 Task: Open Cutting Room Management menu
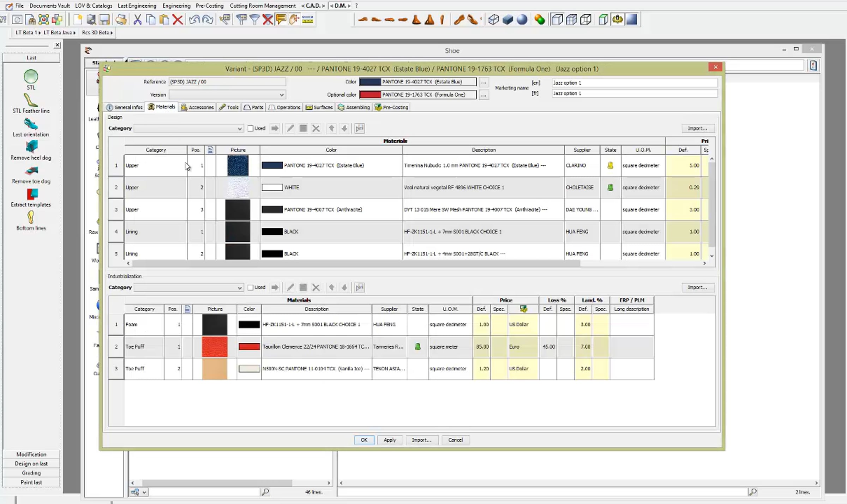tap(263, 6)
